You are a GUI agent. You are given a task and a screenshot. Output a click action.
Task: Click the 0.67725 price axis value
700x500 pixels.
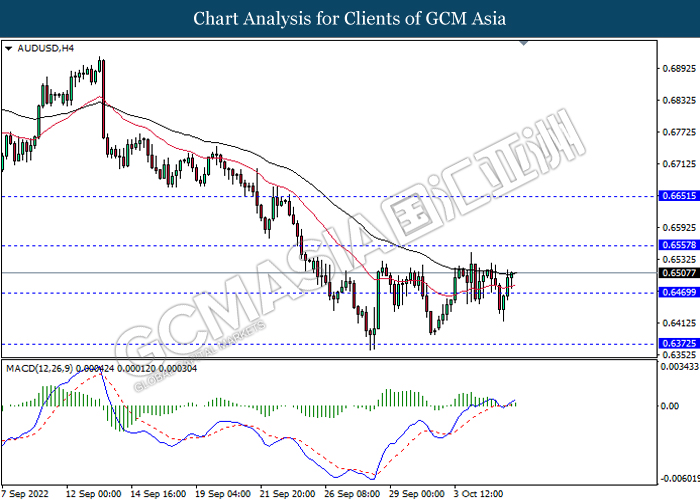point(679,132)
